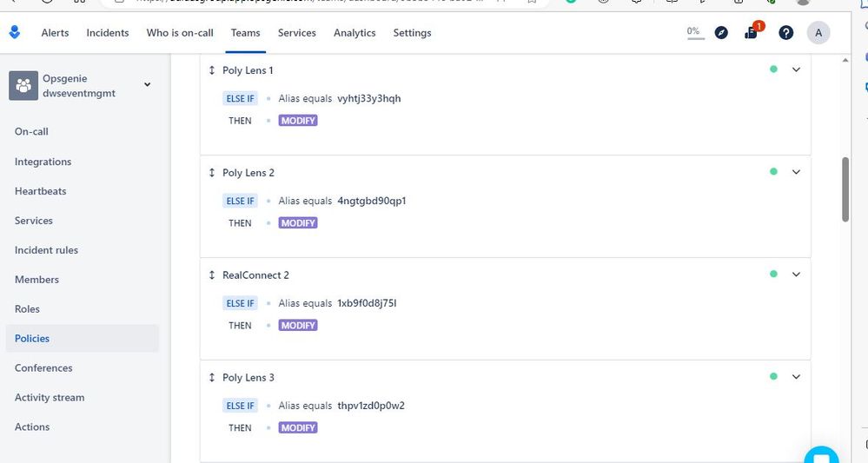Click the Poly Lens 3 policy title
Screen dimensions: 868x463
pyautogui.click(x=248, y=377)
